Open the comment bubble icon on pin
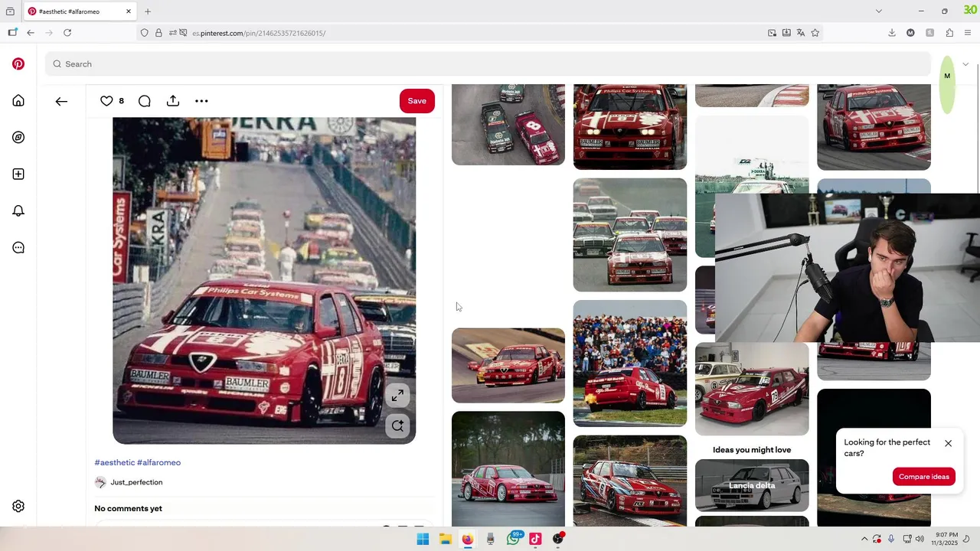Image resolution: width=980 pixels, height=551 pixels. 145,101
